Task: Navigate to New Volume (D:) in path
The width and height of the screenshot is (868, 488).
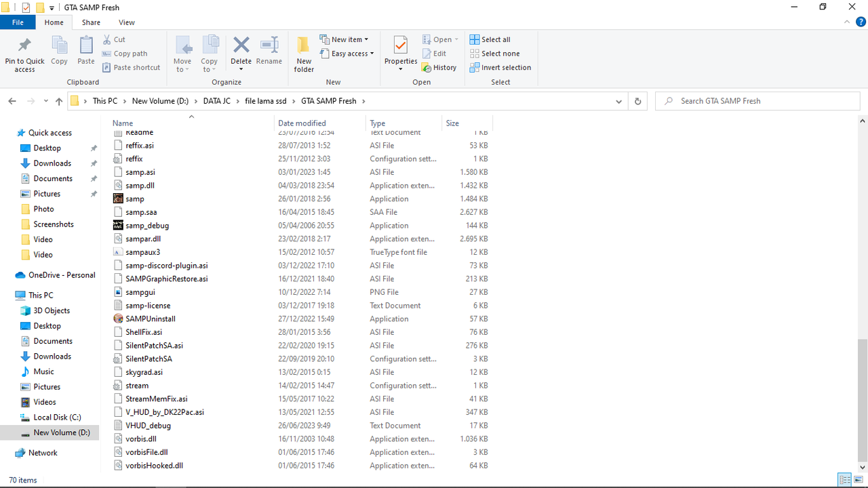Action: [160, 101]
